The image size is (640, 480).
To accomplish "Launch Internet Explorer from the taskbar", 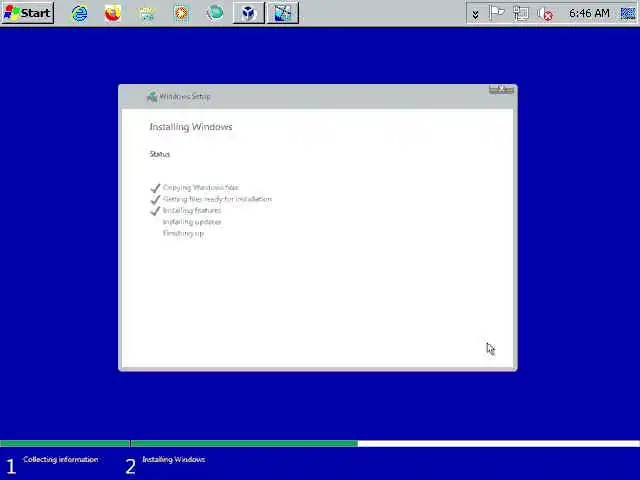I will (x=80, y=13).
